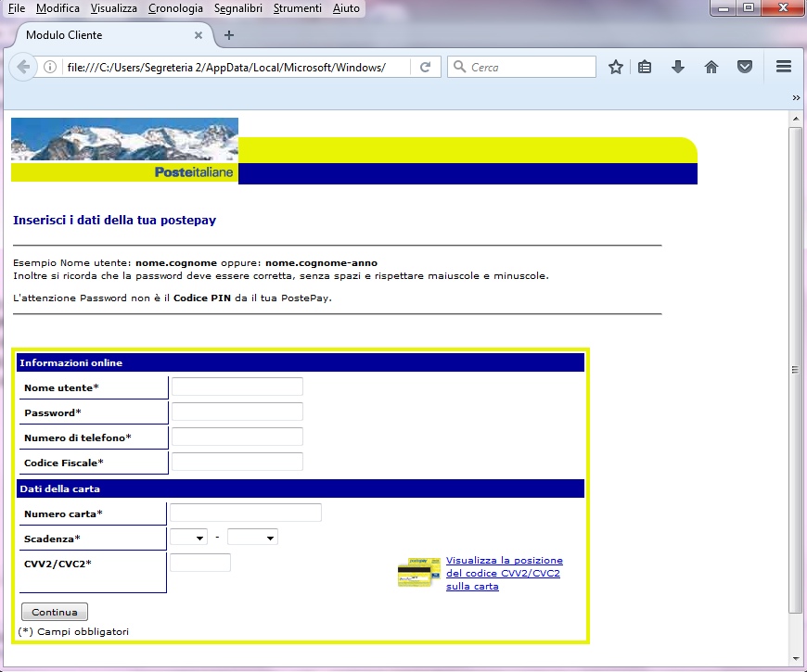The height and width of the screenshot is (672, 807).
Task: Focus the Numero di telefono field
Action: (x=237, y=437)
